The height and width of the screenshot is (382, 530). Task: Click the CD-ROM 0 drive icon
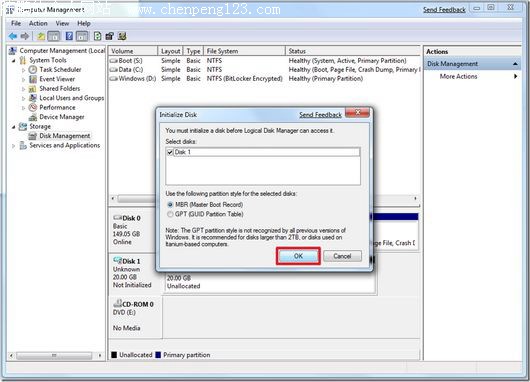pos(117,303)
